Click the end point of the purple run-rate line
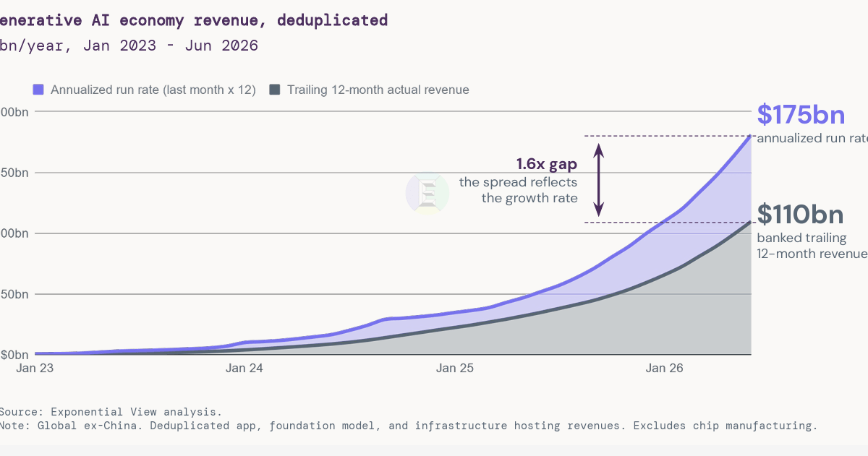This screenshot has width=868, height=456. [x=750, y=136]
